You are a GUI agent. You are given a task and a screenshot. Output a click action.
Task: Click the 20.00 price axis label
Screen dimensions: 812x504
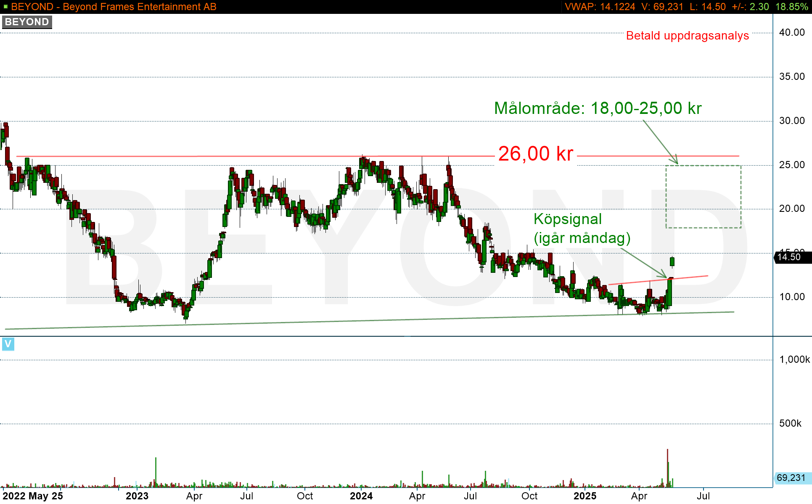pyautogui.click(x=792, y=208)
